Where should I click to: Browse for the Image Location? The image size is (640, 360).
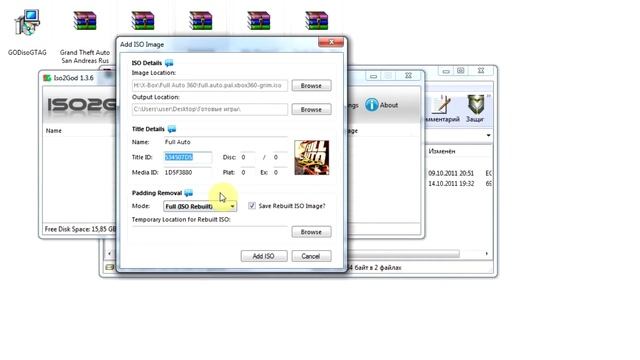pos(311,86)
